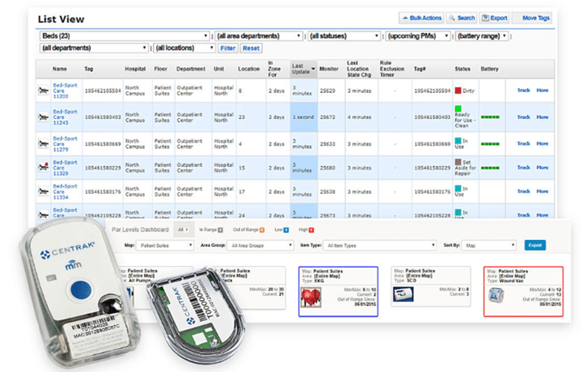Screen dimensions: 588x372
Task: Click the flagged bed icon for Bed-Sport Care 11329
Action: 43,167
